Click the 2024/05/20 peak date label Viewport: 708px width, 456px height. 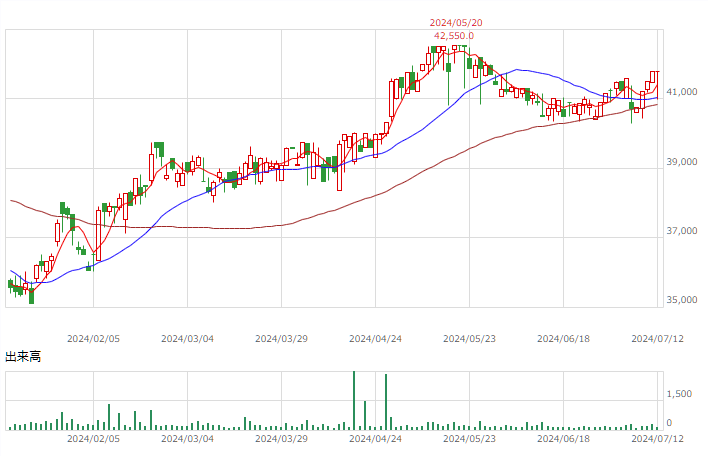coord(456,23)
